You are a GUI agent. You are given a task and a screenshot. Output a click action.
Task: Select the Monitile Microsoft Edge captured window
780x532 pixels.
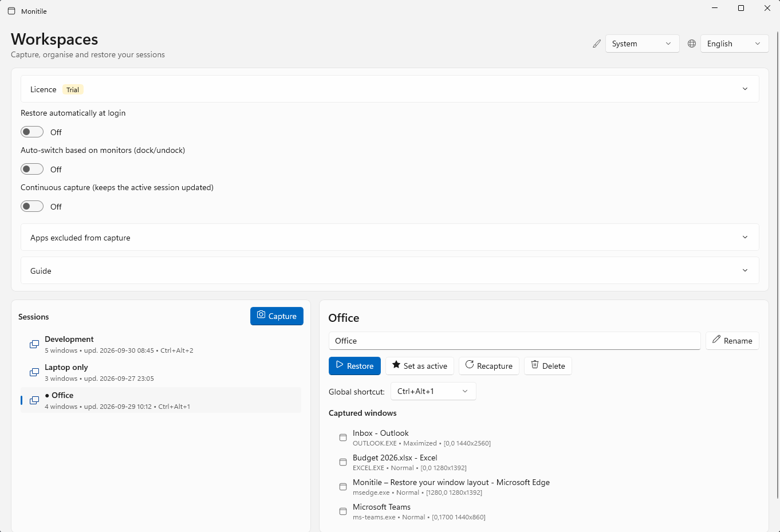(544, 487)
